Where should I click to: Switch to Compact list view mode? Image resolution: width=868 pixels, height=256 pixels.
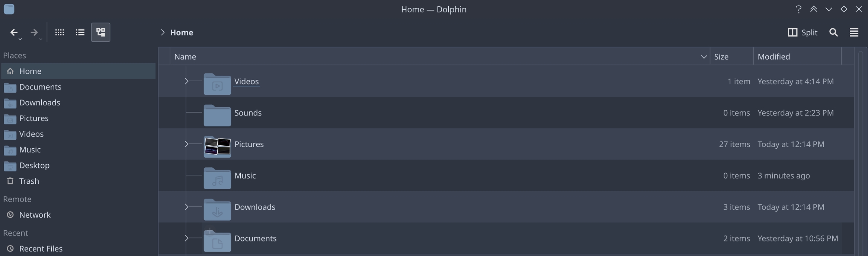(x=80, y=32)
